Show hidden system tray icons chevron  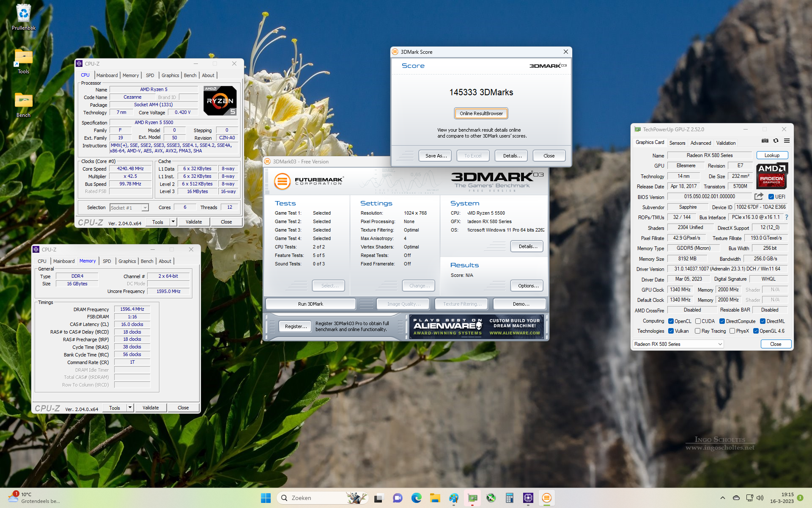coord(723,498)
